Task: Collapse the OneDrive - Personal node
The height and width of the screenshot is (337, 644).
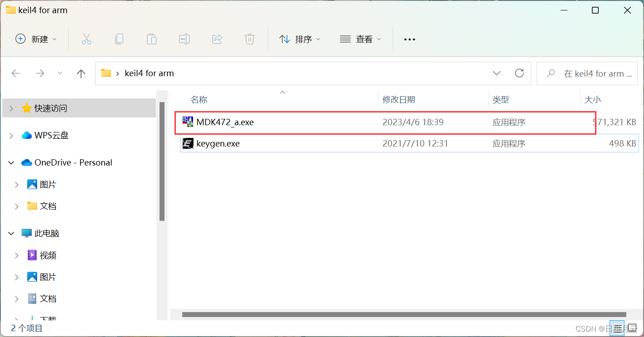Action: pyautogui.click(x=11, y=162)
